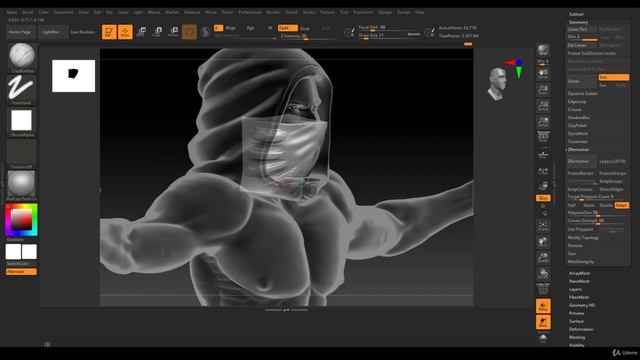The height and width of the screenshot is (360, 640).
Task: Open the FreeHand stroke picker
Action: pyautogui.click(x=22, y=89)
